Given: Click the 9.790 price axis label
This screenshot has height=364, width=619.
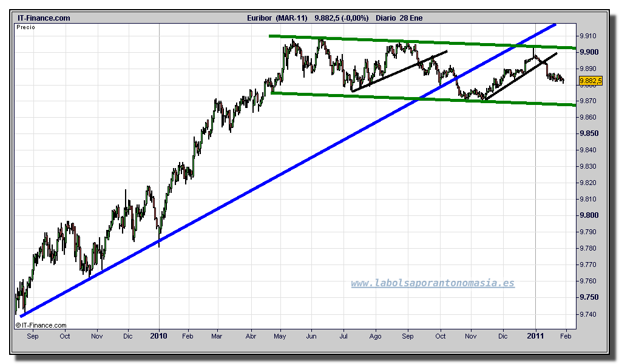Looking at the screenshot, I should (589, 232).
